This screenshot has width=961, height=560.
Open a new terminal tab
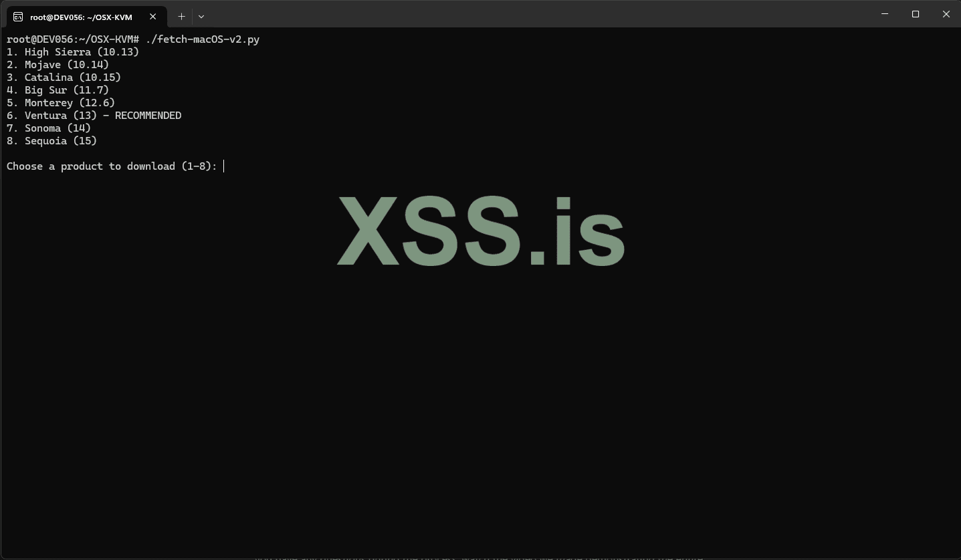click(x=181, y=16)
